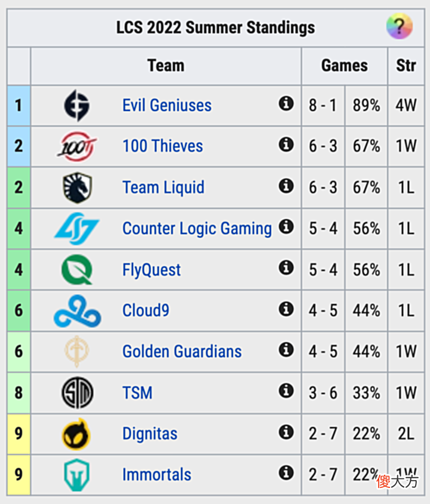Open the Evil Geniuses team link
Screen dimensions: 430x504
point(167,106)
